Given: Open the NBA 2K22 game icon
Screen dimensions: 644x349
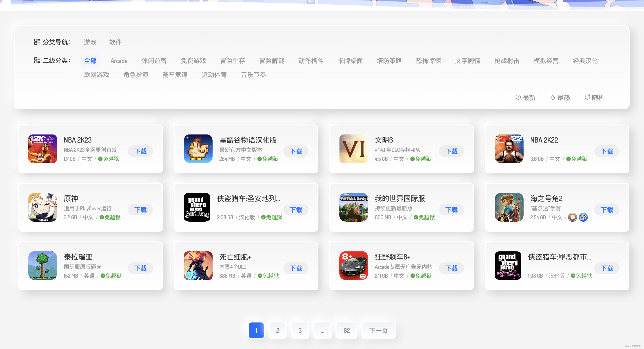Looking at the screenshot, I should (509, 149).
